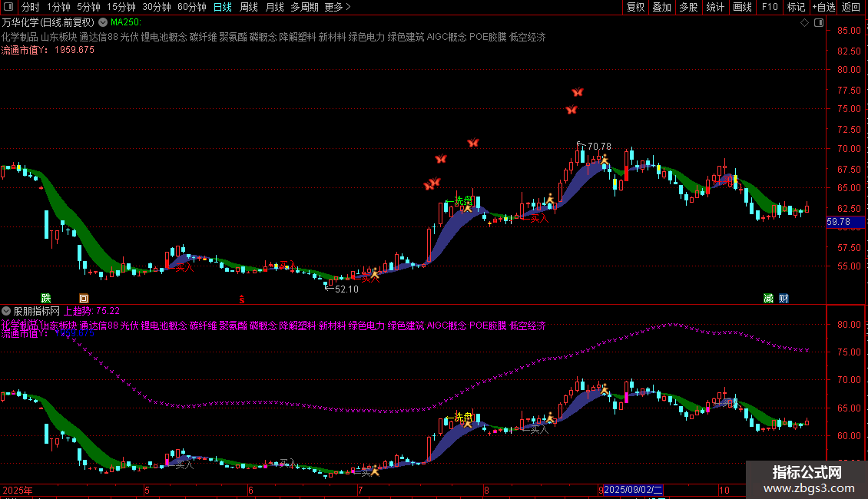868x499 pixels.
Task: Add stock via +自选 button
Action: tap(823, 7)
